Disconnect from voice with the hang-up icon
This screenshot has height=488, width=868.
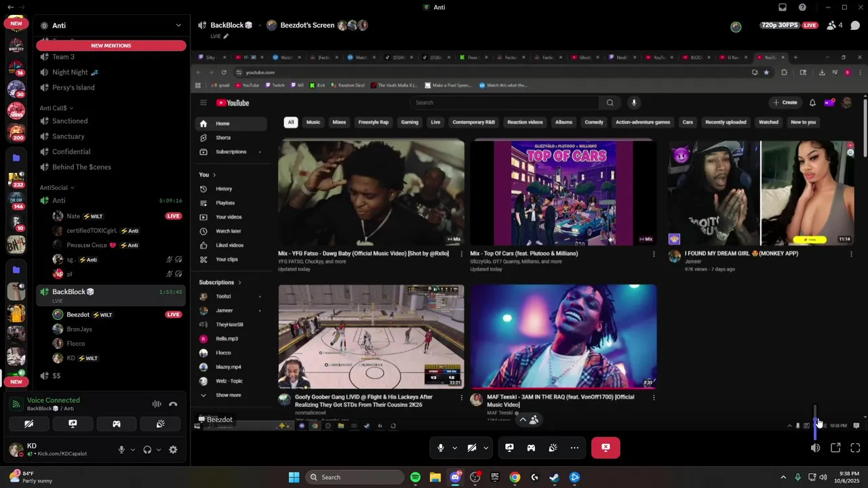tap(173, 404)
